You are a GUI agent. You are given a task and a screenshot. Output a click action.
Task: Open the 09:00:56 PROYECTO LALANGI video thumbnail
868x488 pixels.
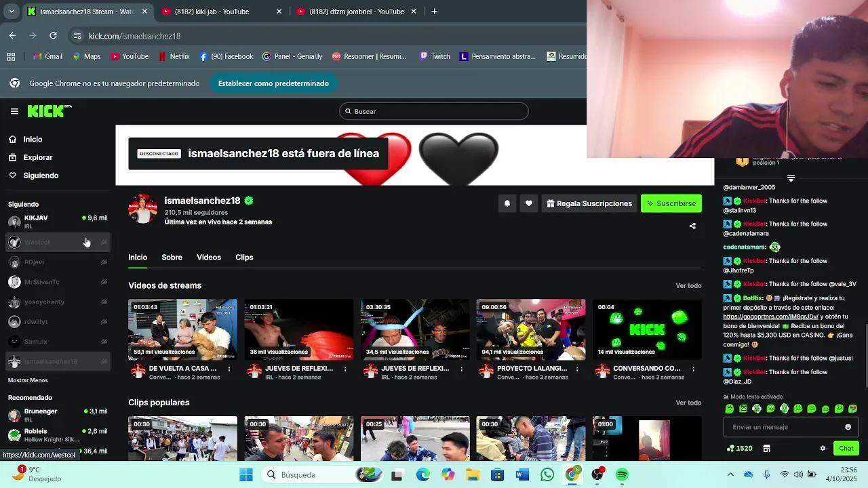coord(530,329)
